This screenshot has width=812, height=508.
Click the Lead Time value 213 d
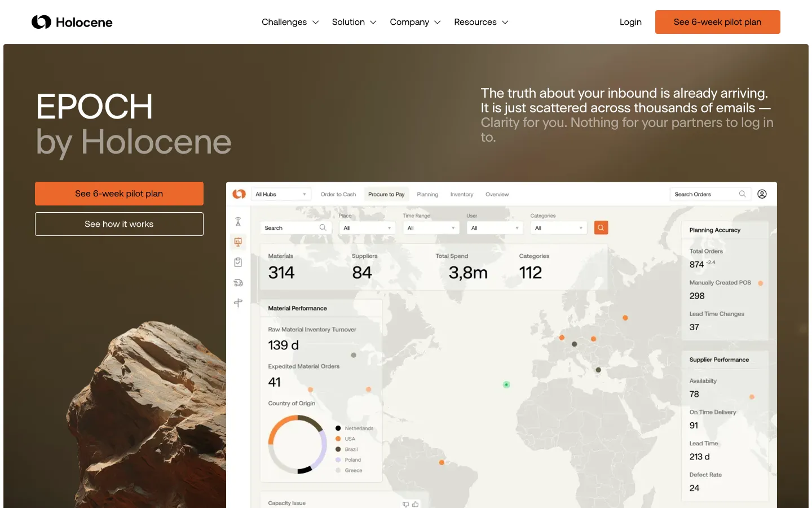tap(699, 457)
